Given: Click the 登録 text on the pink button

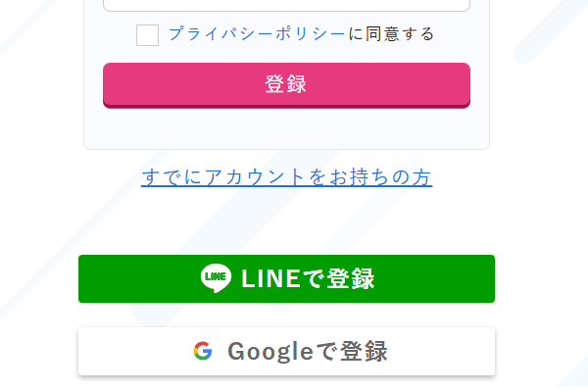Looking at the screenshot, I should [x=286, y=84].
